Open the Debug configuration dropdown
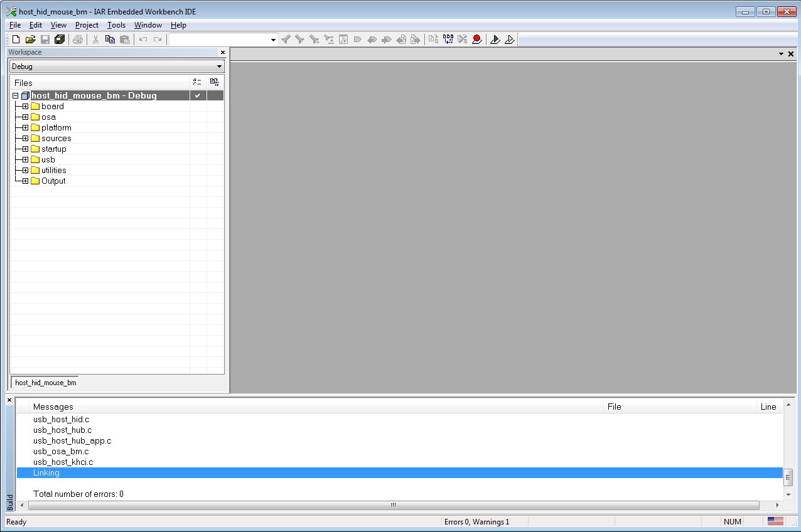Image resolution: width=801 pixels, height=532 pixels. (117, 66)
